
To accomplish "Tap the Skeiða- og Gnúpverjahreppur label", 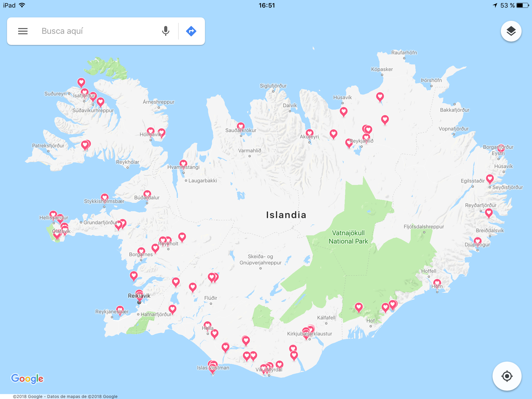I will (260, 260).
